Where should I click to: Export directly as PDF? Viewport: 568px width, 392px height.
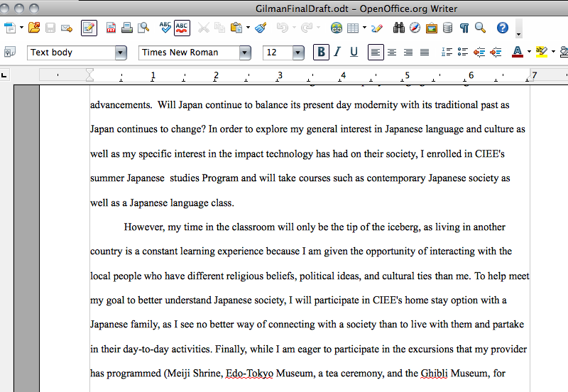point(111,28)
